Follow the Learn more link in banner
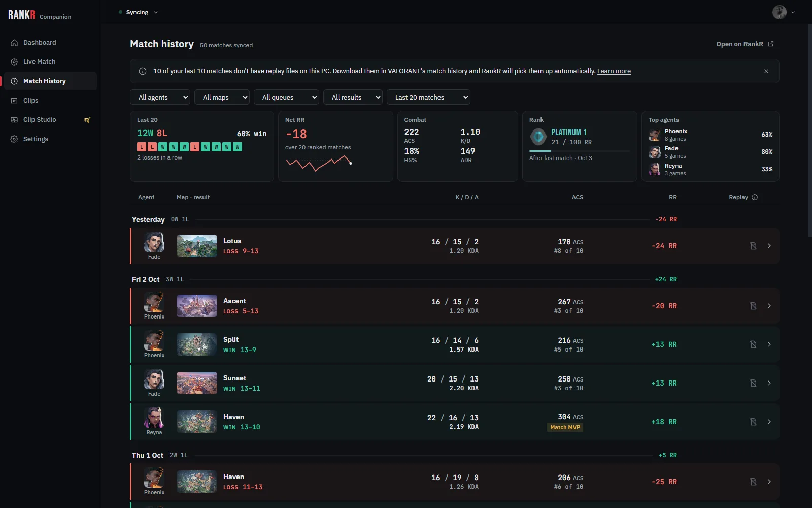 614,71
